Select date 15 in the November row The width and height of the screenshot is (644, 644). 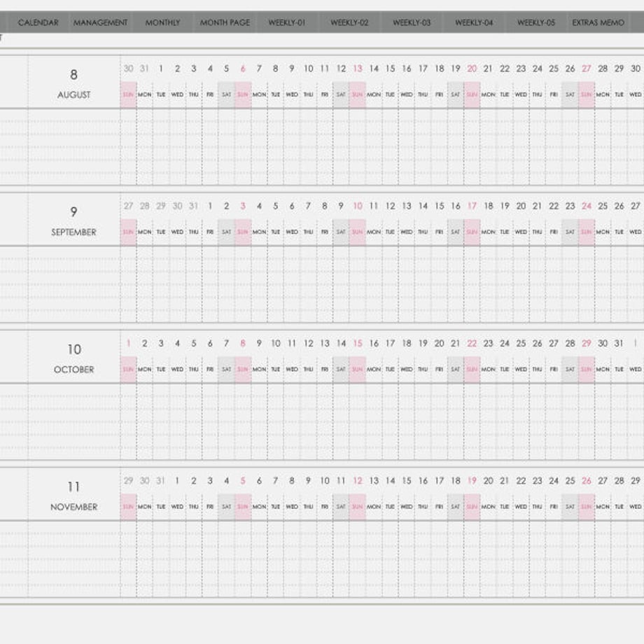407,481
